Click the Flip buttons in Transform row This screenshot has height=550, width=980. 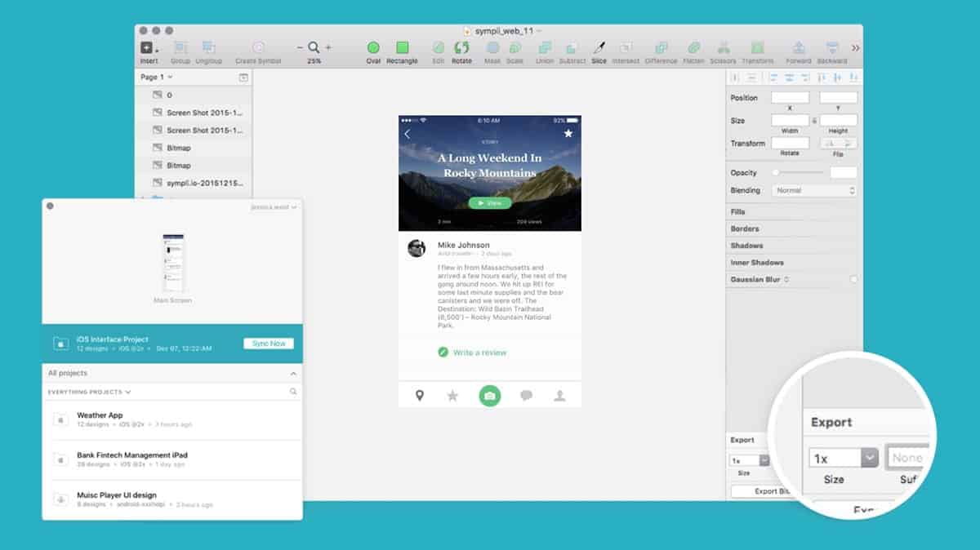click(x=839, y=143)
